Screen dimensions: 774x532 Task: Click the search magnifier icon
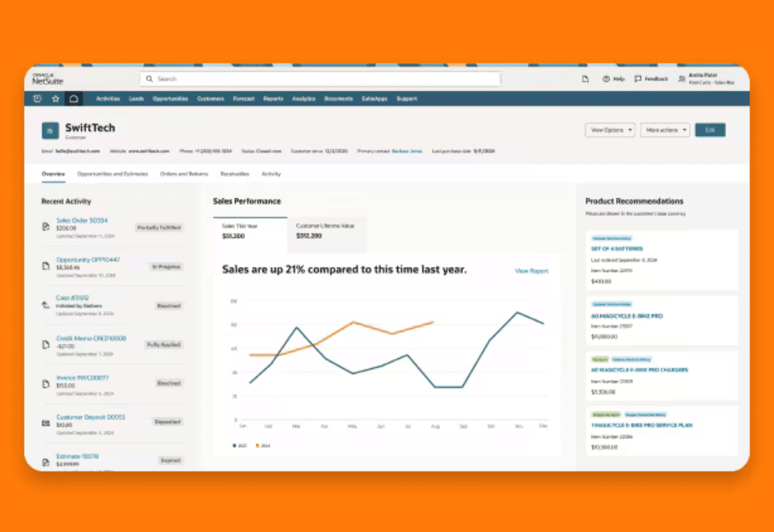(x=149, y=79)
